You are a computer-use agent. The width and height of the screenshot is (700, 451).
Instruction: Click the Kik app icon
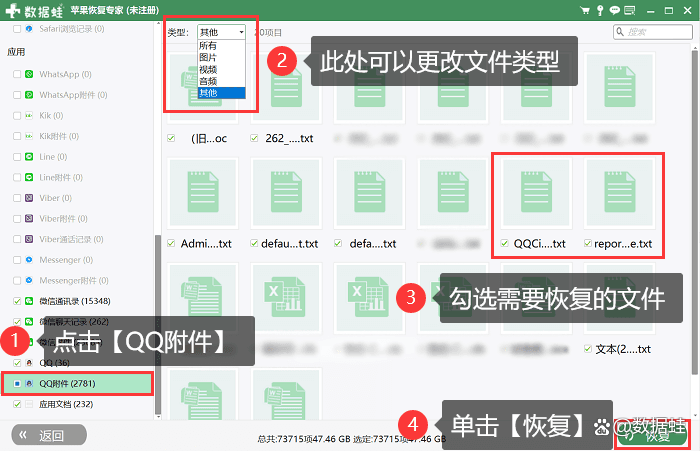pyautogui.click(x=29, y=116)
